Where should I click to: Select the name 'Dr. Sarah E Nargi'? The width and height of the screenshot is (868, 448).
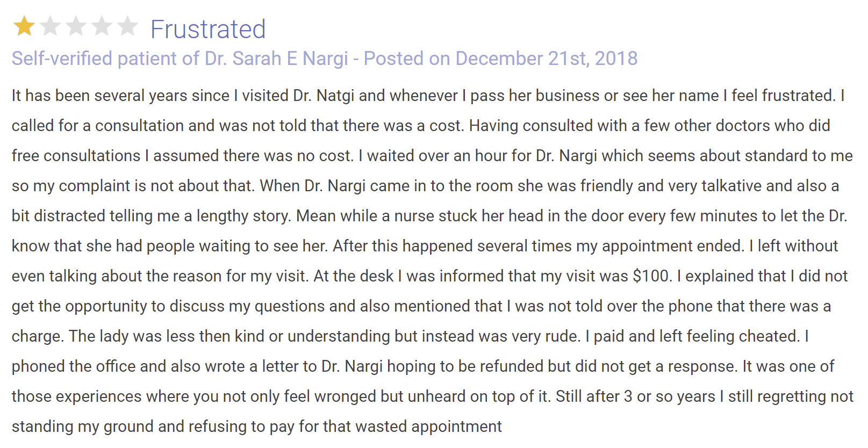coord(277,59)
